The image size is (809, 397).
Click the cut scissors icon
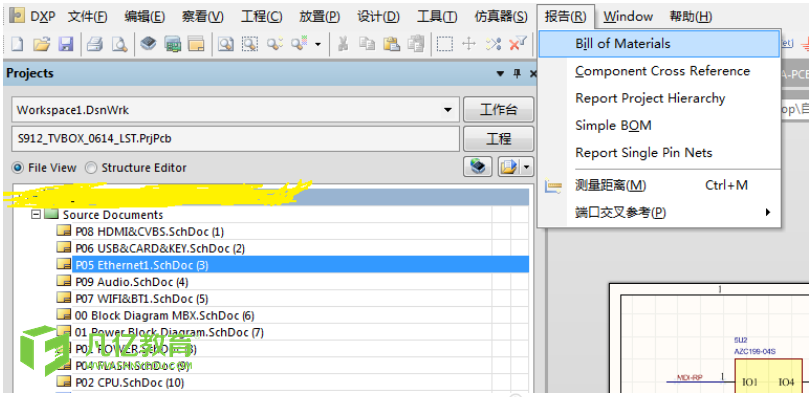[343, 44]
